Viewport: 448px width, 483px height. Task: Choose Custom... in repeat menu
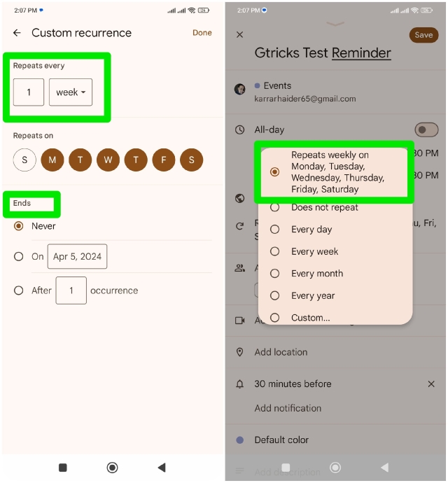point(310,318)
